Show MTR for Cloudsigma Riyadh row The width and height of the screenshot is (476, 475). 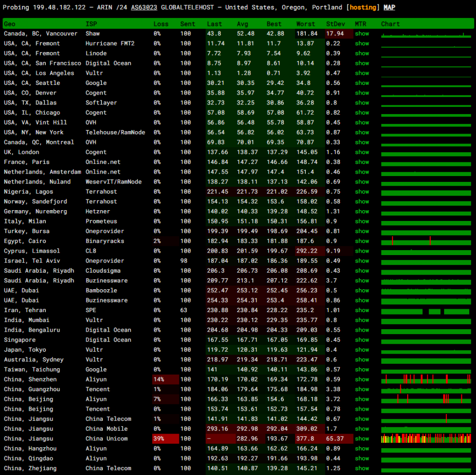tap(362, 271)
